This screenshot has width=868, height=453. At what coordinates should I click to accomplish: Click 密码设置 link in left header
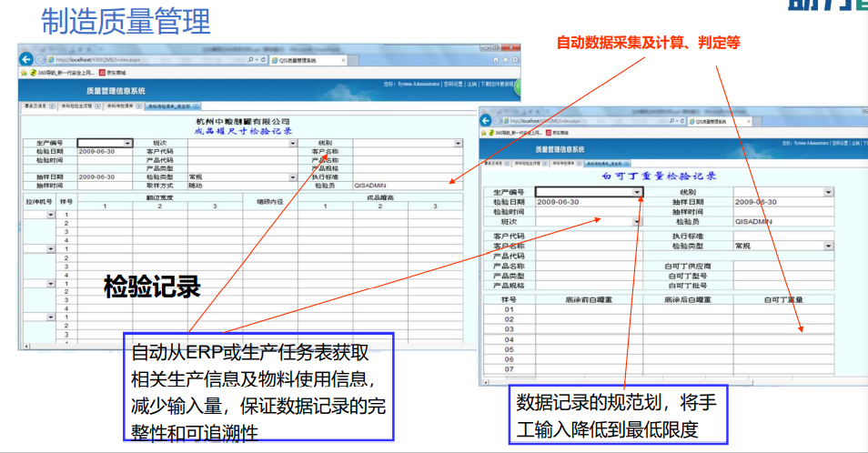click(x=452, y=85)
